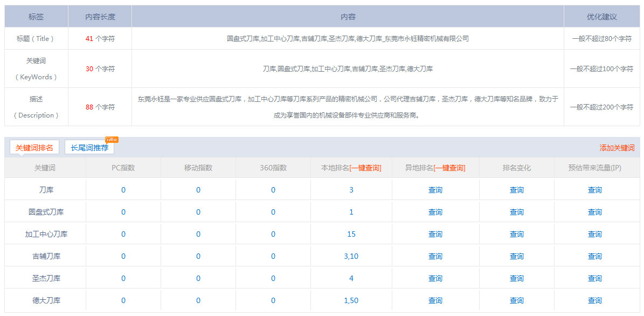This screenshot has height=316, width=644.
Task: Query 预估带来流量 for 德大刀库
Action: pyautogui.click(x=595, y=300)
